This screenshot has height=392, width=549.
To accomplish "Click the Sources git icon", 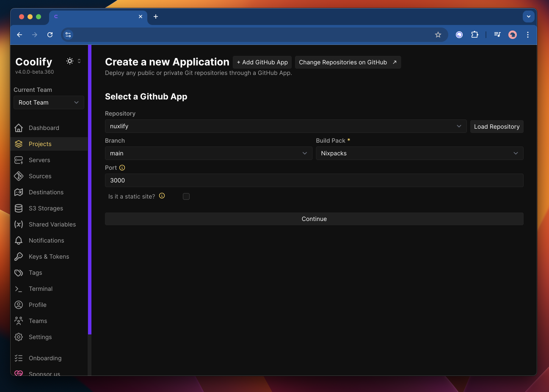I will click(x=19, y=176).
